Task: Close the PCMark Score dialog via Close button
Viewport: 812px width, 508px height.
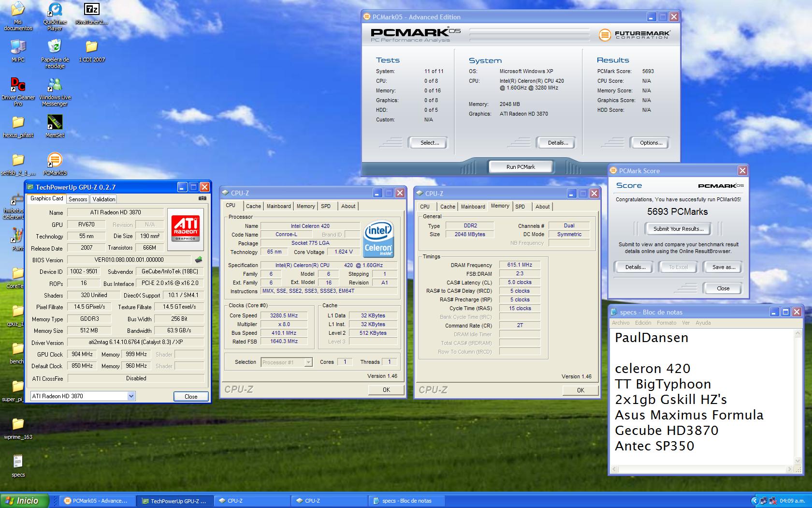Action: coord(723,288)
